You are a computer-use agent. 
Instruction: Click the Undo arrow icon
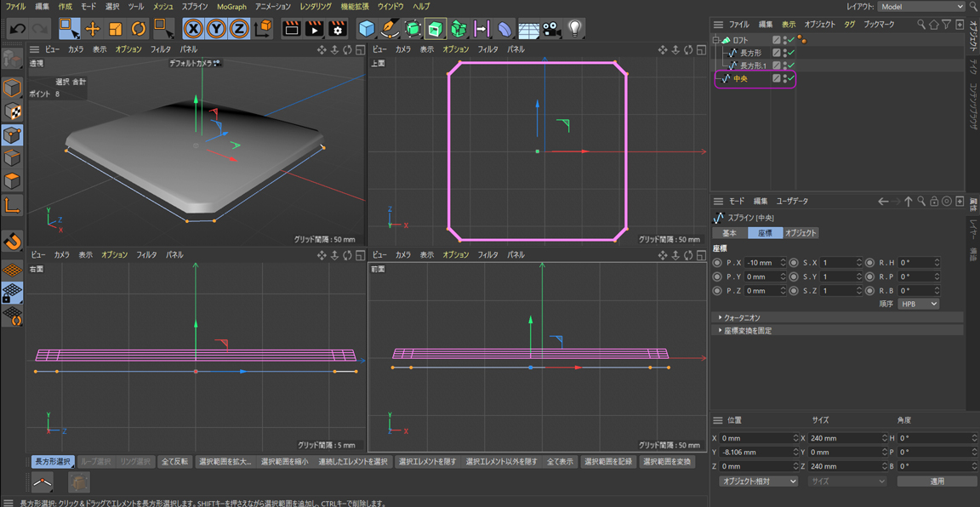pos(17,29)
